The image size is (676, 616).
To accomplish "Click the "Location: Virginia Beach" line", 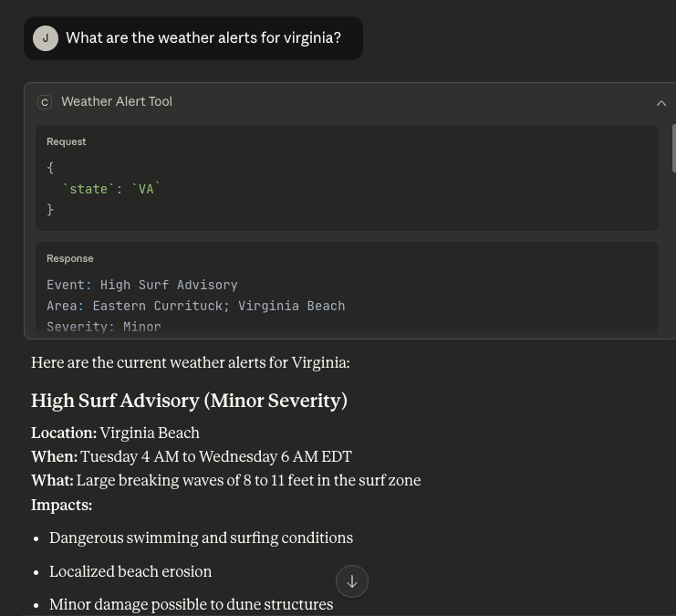I will (x=115, y=433).
